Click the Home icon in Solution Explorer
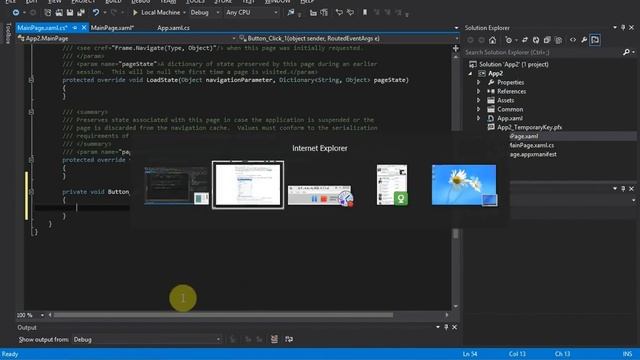 (493, 40)
